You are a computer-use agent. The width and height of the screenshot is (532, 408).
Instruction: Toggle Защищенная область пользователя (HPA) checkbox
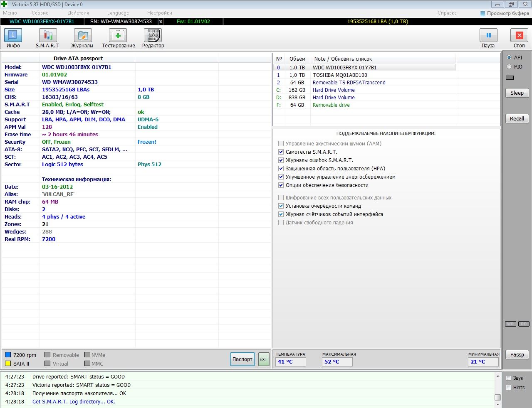click(x=281, y=169)
